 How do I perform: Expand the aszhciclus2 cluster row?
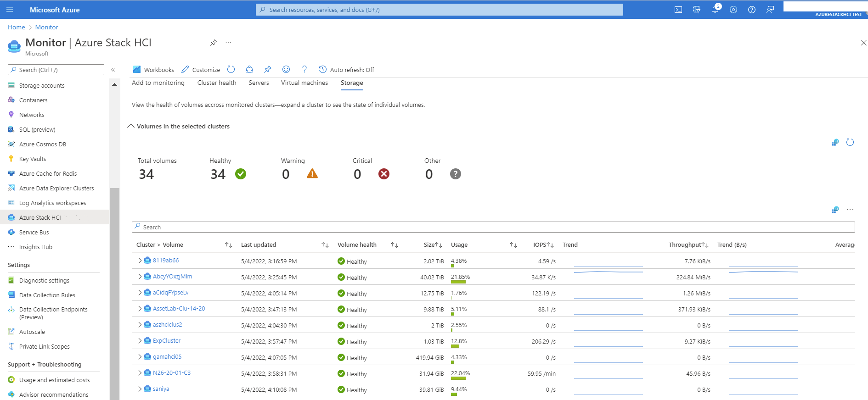coord(140,324)
